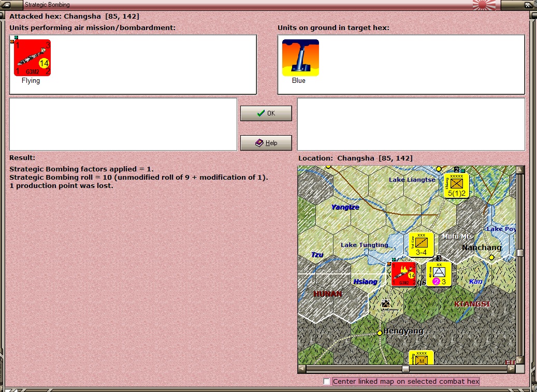
Task: Click the Antimony resource icon on map
Action: [386, 303]
